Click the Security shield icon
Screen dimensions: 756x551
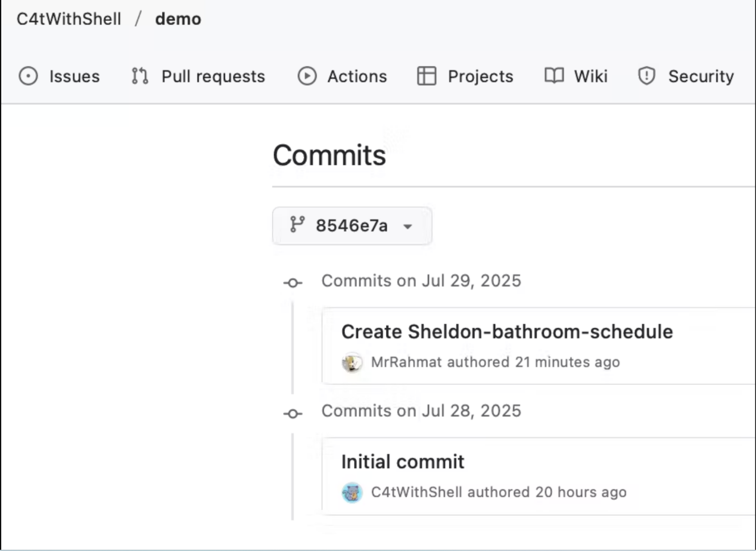[646, 77]
